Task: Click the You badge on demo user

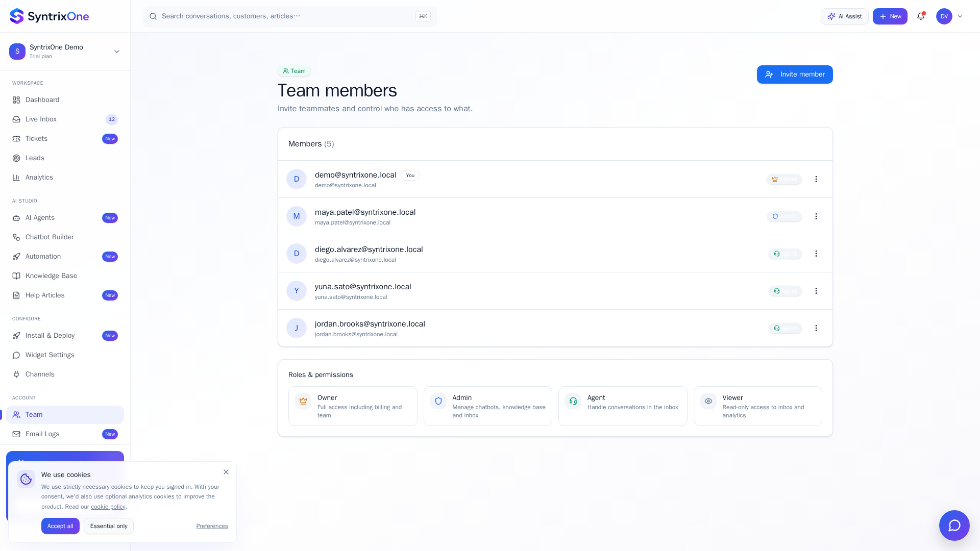Action: [x=410, y=175]
